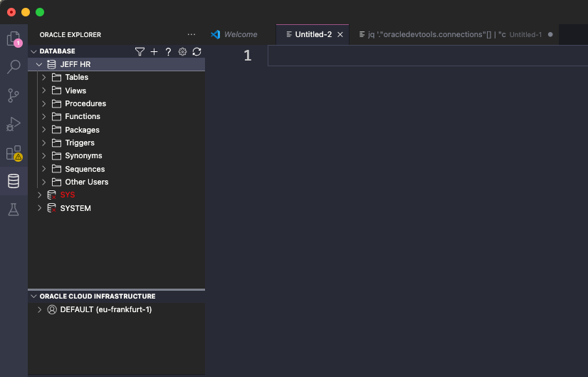588x377 pixels.
Task: Select the red SYS connection label
Action: coord(68,195)
